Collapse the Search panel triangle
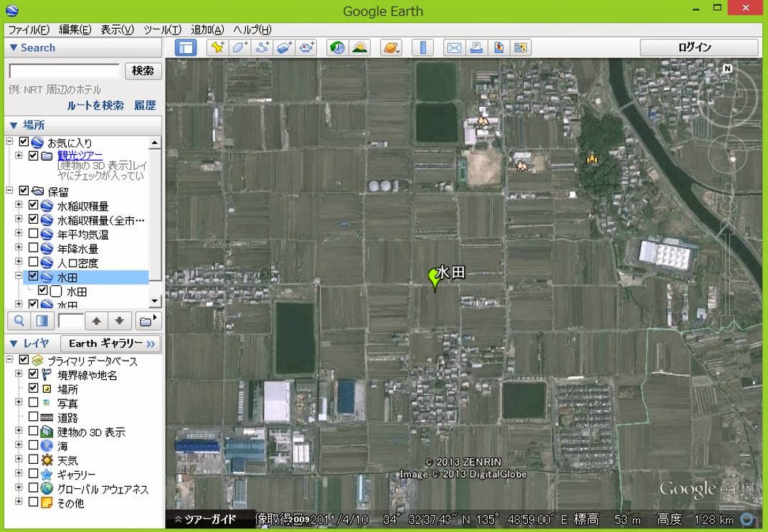 click(x=14, y=47)
